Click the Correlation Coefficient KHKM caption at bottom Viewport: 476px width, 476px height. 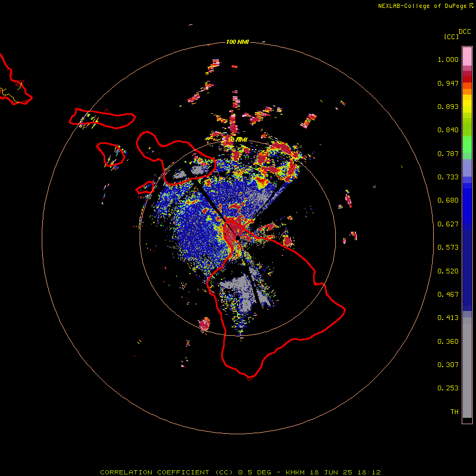[x=240, y=472]
